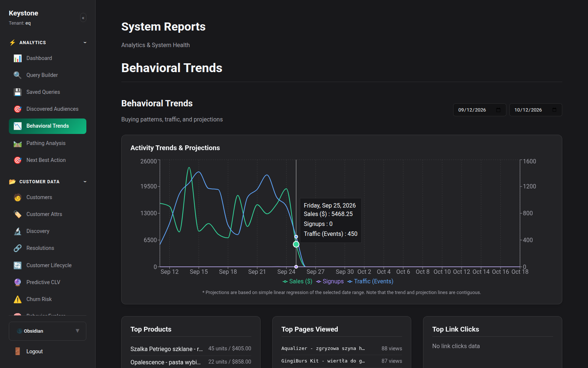Click the green Sales data point on chart
Viewport: 588px width, 368px height.
pyautogui.click(x=296, y=244)
